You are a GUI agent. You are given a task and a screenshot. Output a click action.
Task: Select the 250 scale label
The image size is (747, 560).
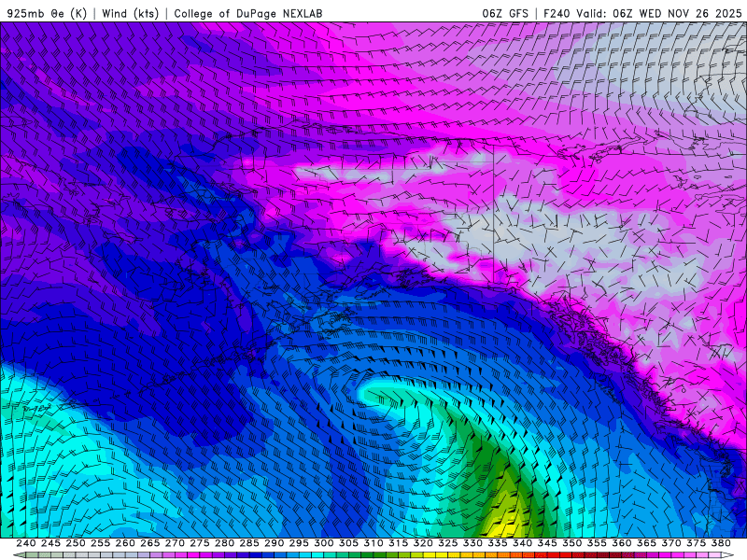[76, 543]
